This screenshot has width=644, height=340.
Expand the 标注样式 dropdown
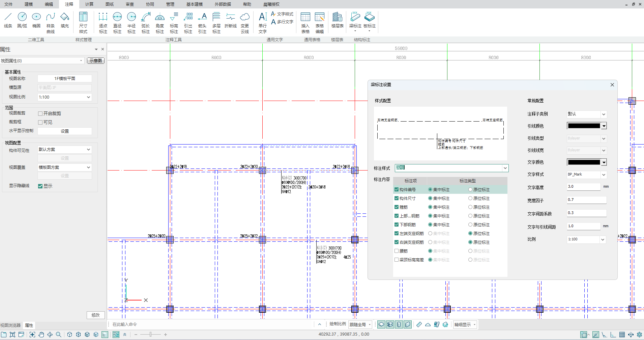(x=505, y=168)
